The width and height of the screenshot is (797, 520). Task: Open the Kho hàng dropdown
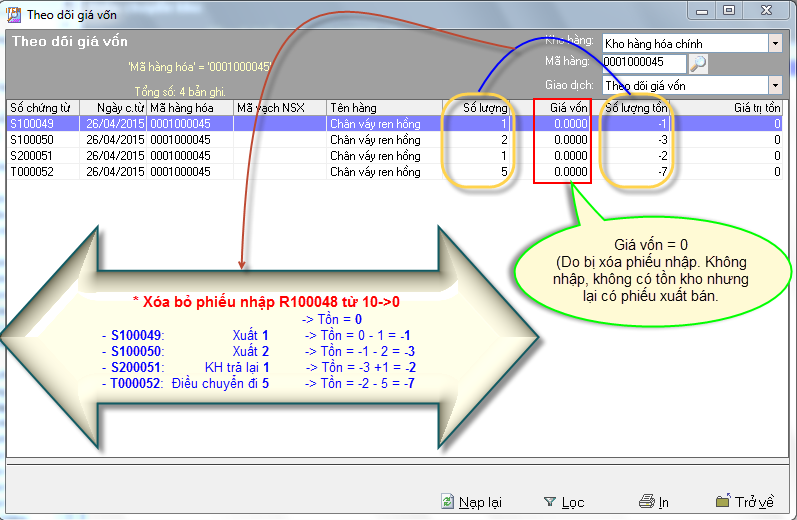point(775,44)
